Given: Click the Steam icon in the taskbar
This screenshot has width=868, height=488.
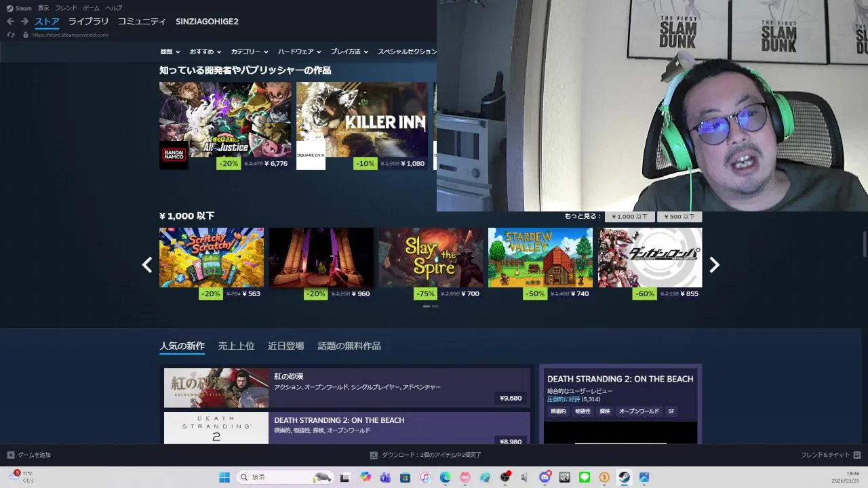Looking at the screenshot, I should (624, 477).
